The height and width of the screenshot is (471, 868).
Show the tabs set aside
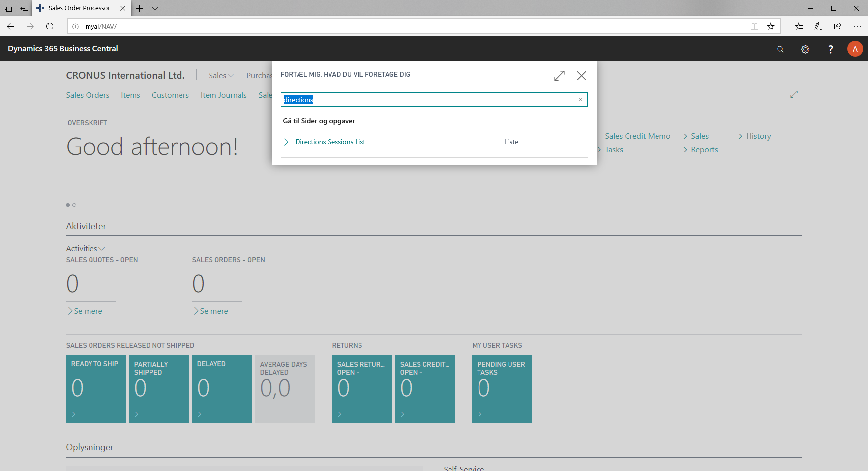tap(8, 8)
